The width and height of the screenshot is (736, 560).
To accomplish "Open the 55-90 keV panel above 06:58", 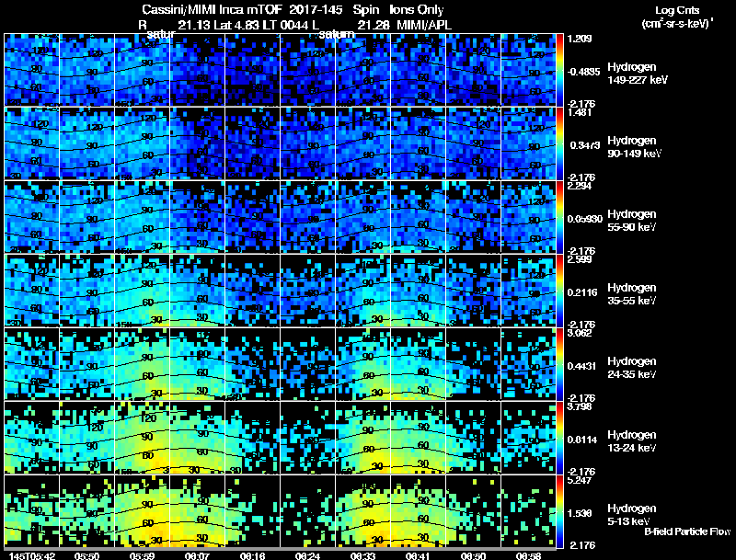I will 528,217.
